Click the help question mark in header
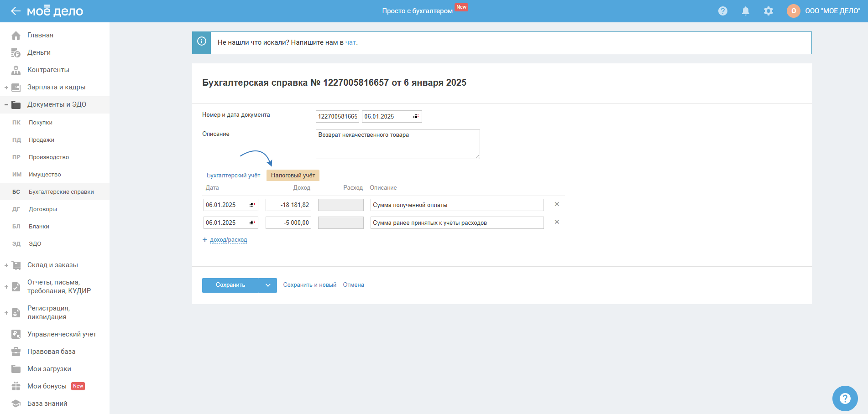Screen dimensions: 868x414 722,11
